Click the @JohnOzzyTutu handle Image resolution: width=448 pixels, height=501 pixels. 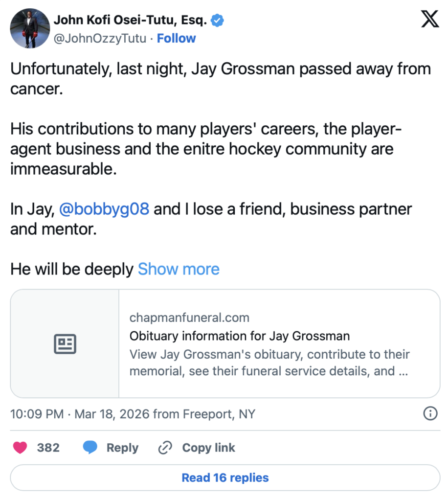pyautogui.click(x=100, y=38)
